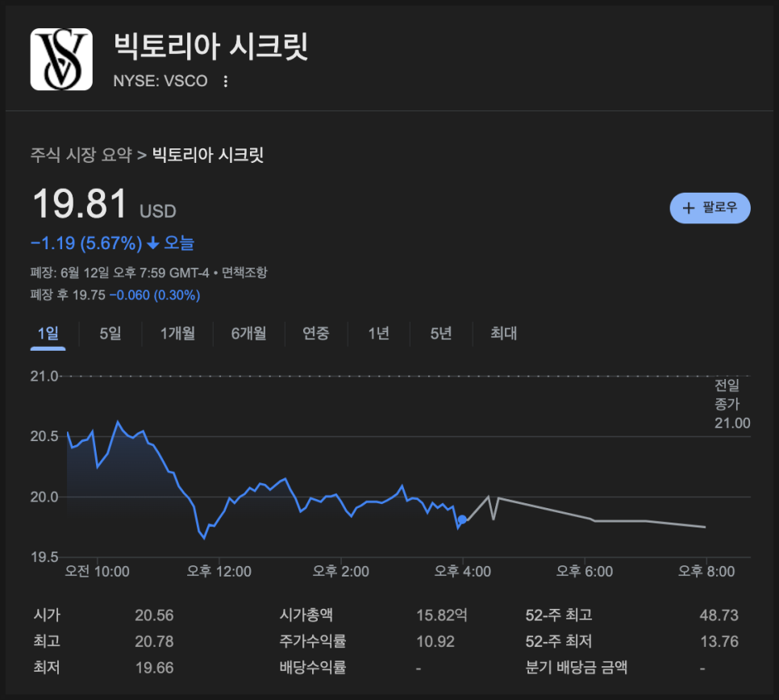The height and width of the screenshot is (700, 779).
Task: Click the 시가총액 value 15.82억
Action: [442, 615]
